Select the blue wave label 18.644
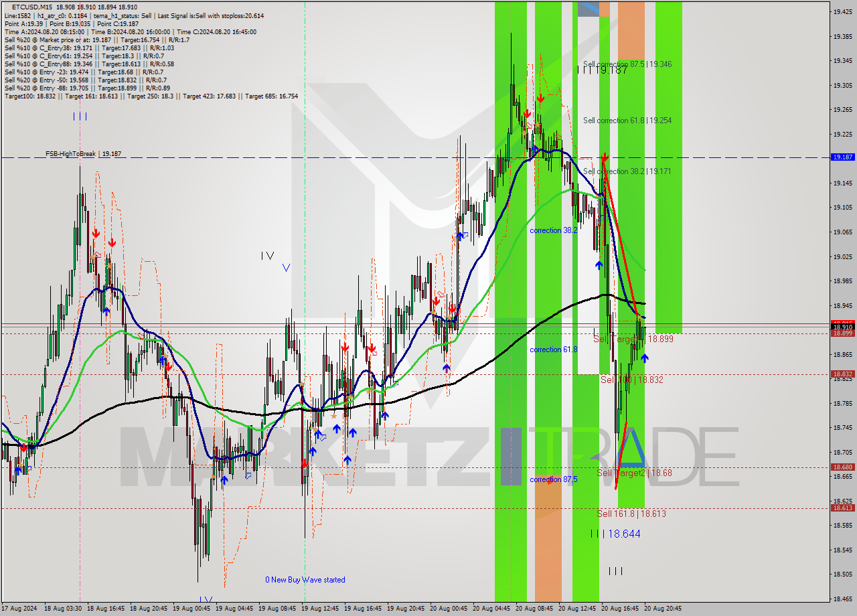857x616 pixels. 615,534
